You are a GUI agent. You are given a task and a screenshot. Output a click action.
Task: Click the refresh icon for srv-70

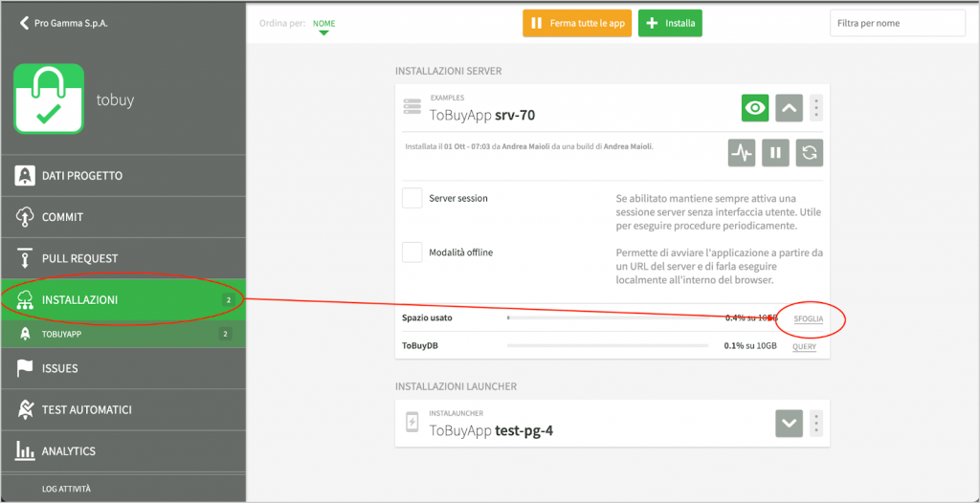pyautogui.click(x=810, y=152)
